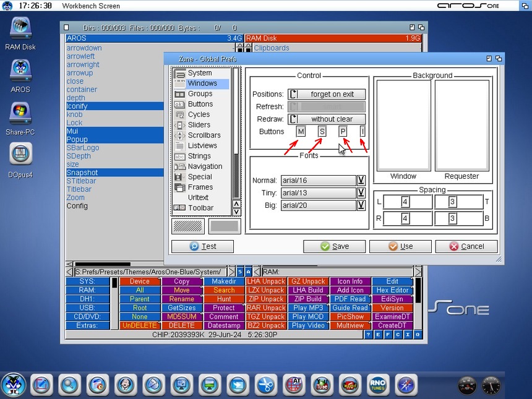Cancel the Zune prefs dialog
The height and width of the screenshot is (399, 532).
pyautogui.click(x=466, y=246)
